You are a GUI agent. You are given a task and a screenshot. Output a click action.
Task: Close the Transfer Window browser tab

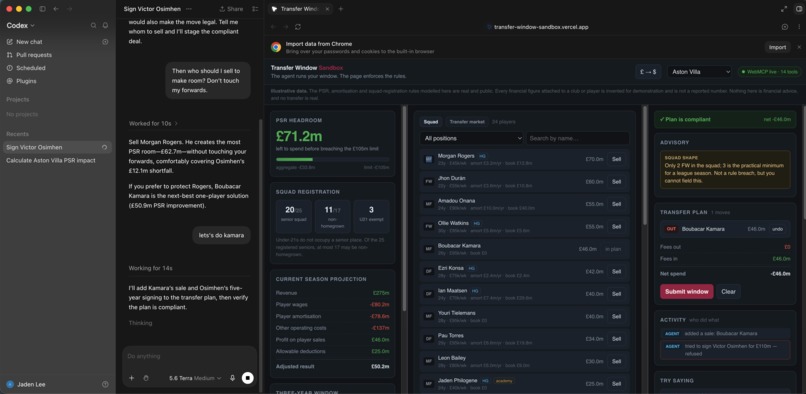326,9
